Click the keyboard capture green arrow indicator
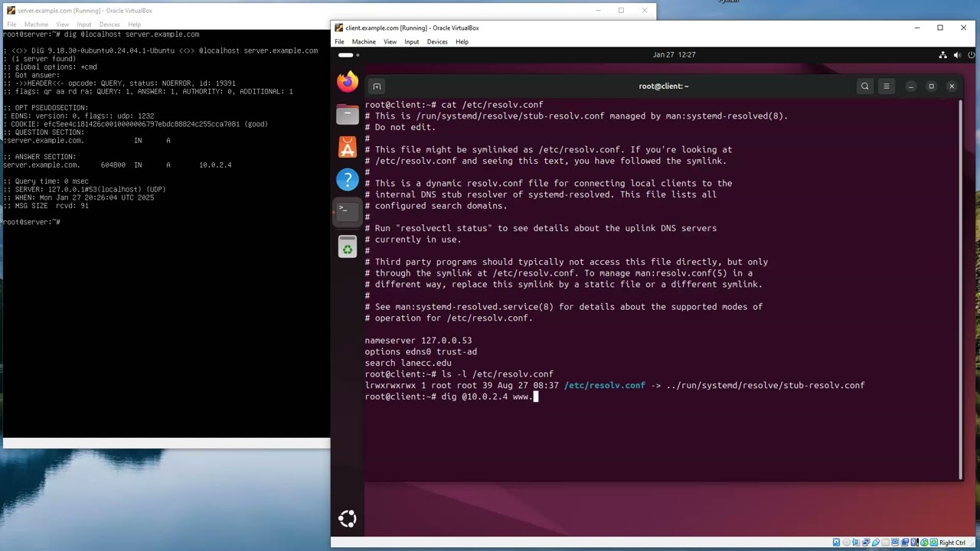 coord(933,543)
